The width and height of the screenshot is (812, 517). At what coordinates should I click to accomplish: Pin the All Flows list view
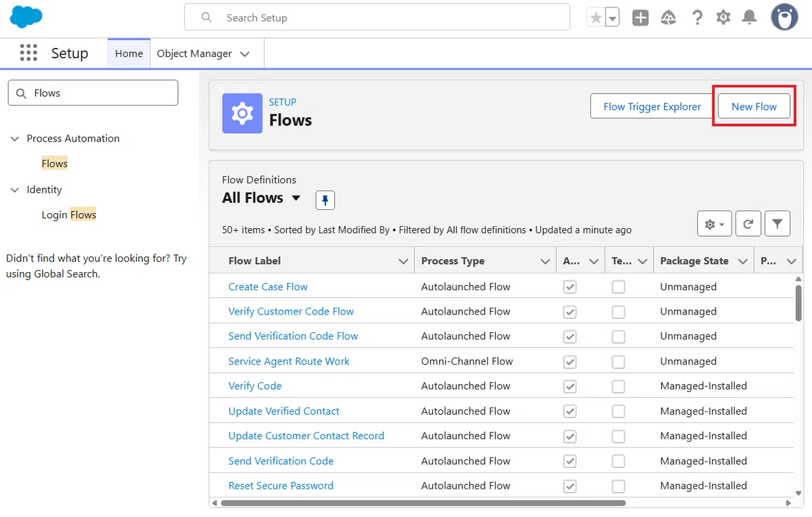(325, 200)
